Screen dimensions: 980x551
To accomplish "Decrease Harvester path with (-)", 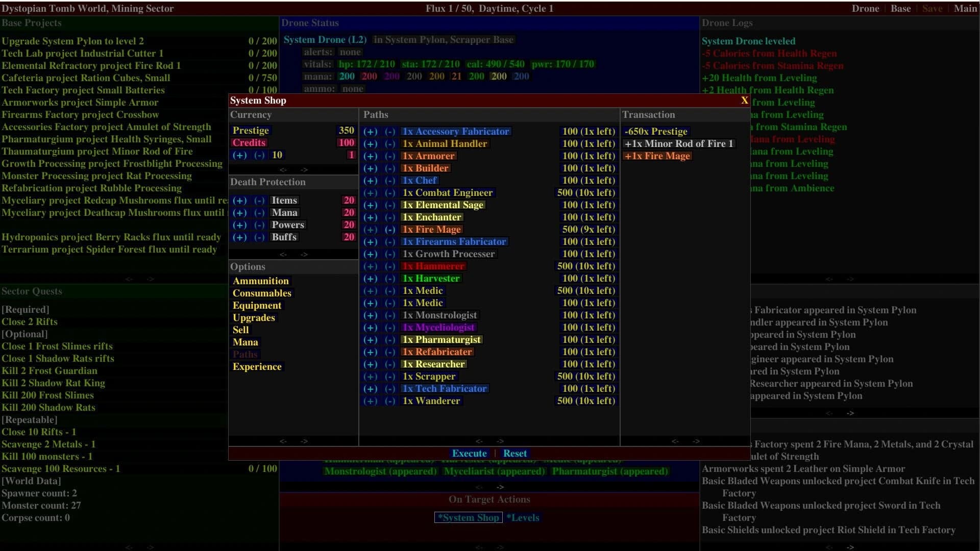I will [x=390, y=279].
